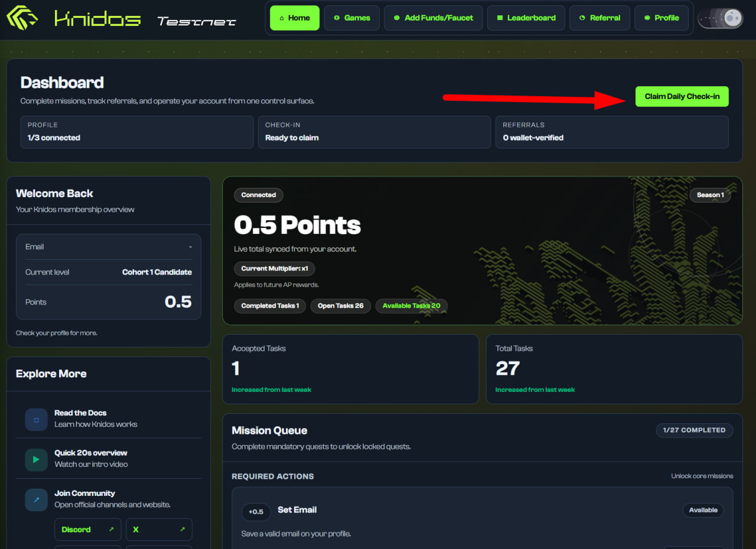
Task: Click the 1/27 COMPLETED badge
Action: [x=695, y=430]
